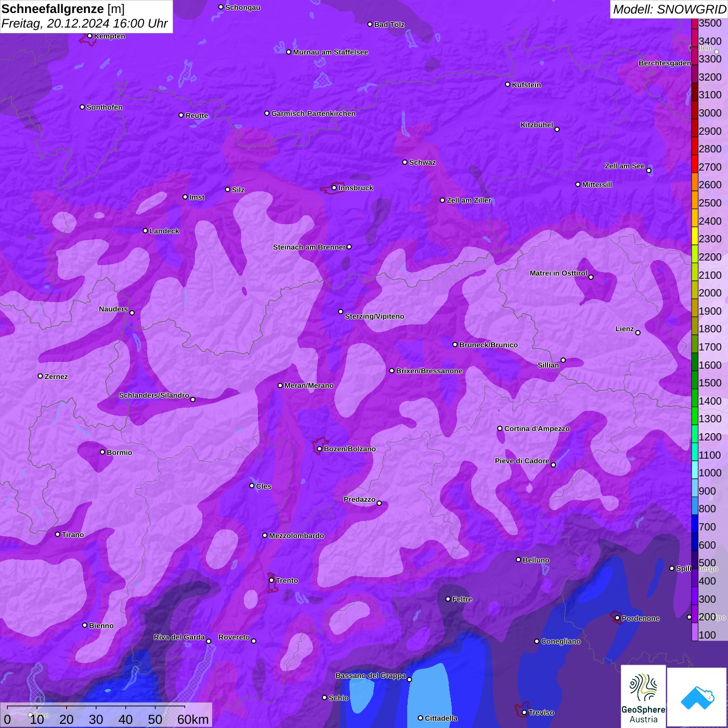
Task: Click the 'Kufstein' label
Action: [526, 85]
